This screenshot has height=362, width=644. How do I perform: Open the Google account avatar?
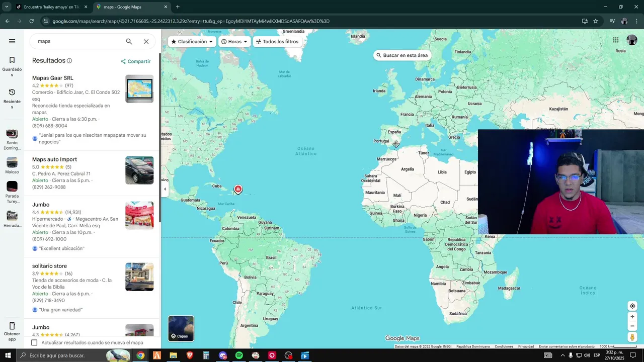click(x=632, y=40)
